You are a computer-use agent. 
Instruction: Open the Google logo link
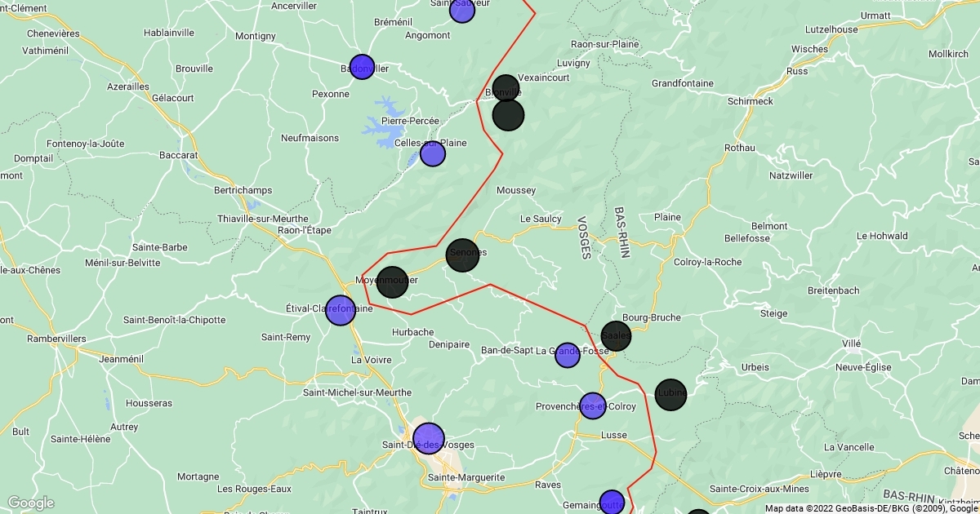(x=30, y=503)
